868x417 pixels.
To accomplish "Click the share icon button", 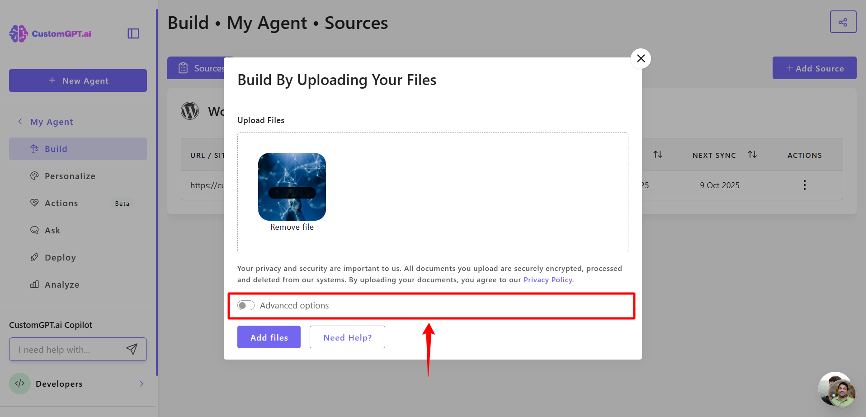I will [843, 22].
